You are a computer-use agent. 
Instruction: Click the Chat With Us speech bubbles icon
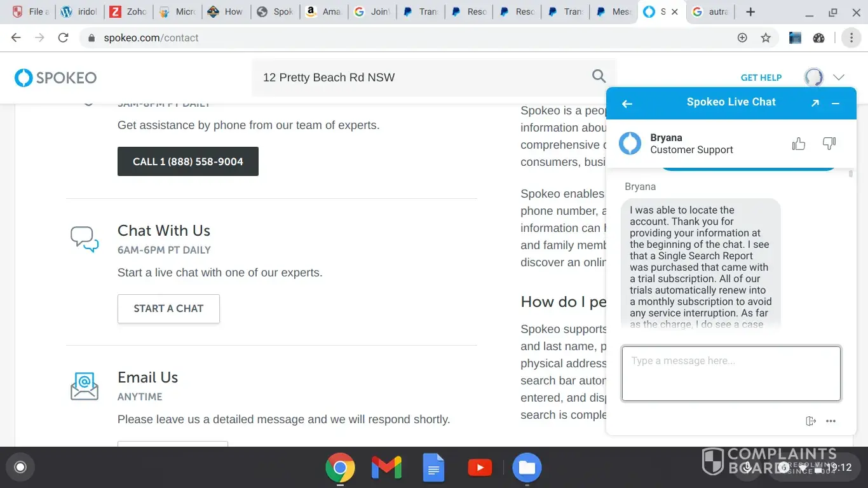(85, 239)
